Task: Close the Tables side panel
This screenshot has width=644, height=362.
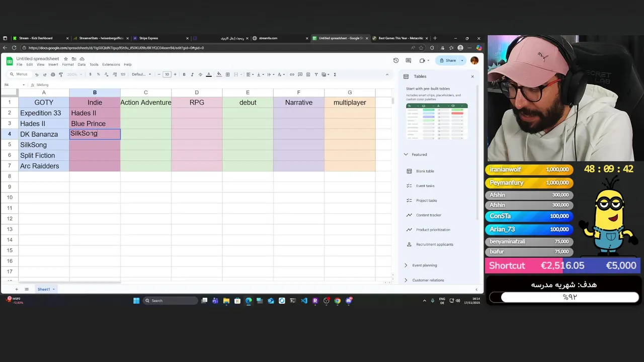Action: pyautogui.click(x=472, y=76)
